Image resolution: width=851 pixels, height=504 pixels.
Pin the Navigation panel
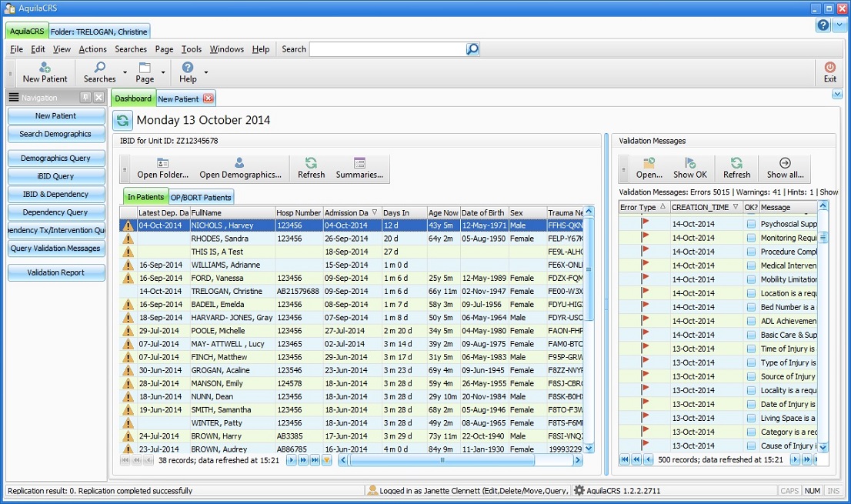[85, 98]
